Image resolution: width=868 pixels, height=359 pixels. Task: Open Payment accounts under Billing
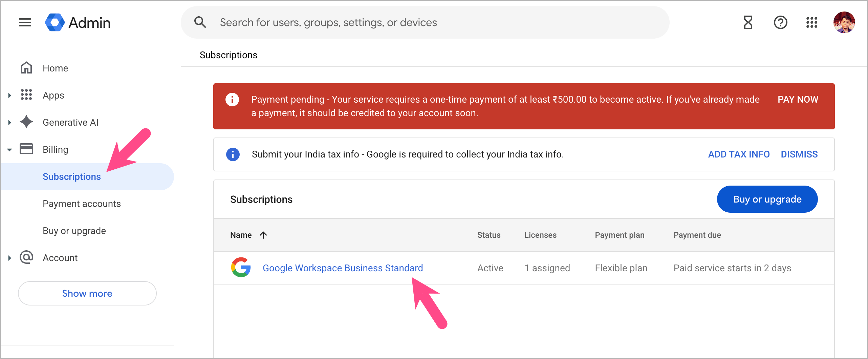(82, 204)
